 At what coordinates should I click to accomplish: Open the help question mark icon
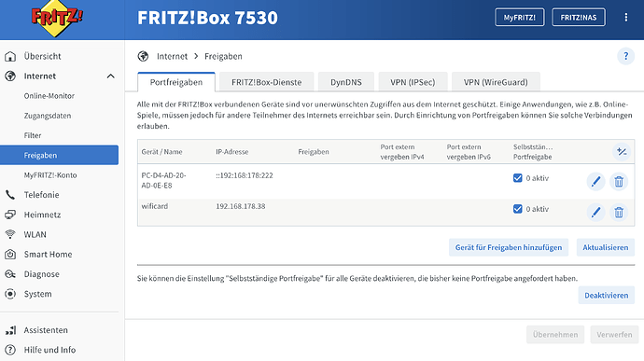pos(625,56)
